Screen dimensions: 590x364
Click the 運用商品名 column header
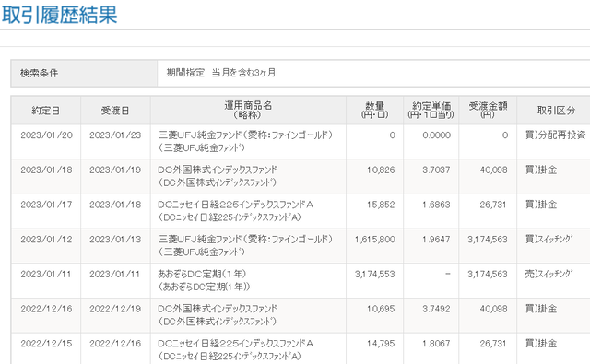point(248,111)
